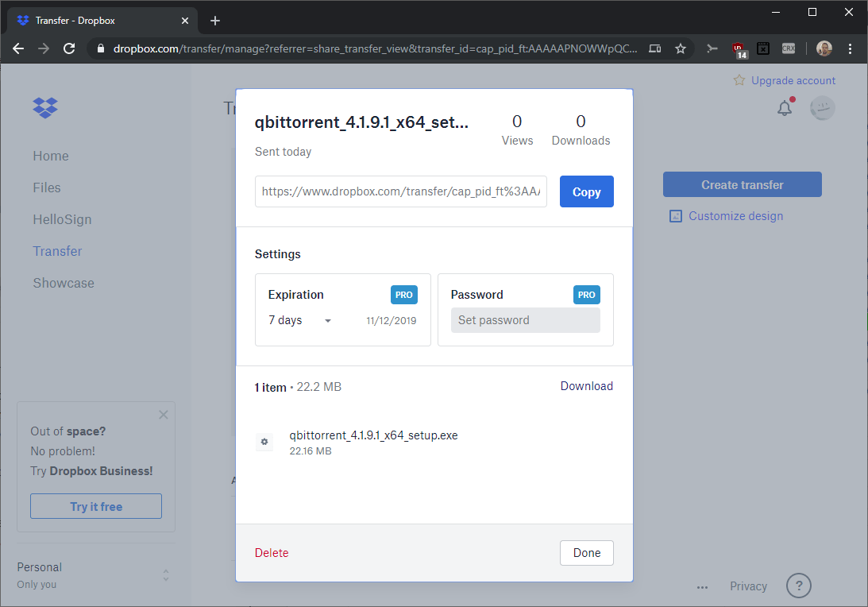Screen dimensions: 868x607
Task: Open Chrome's three-dot menu
Action: click(x=850, y=48)
